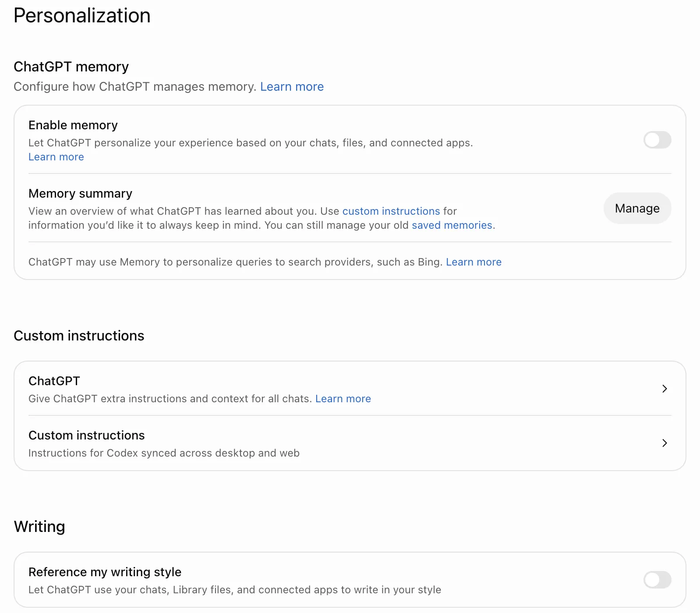Viewport: 700px width, 613px height.
Task: Expand the ChatGPT row chevron arrow
Action: (665, 389)
